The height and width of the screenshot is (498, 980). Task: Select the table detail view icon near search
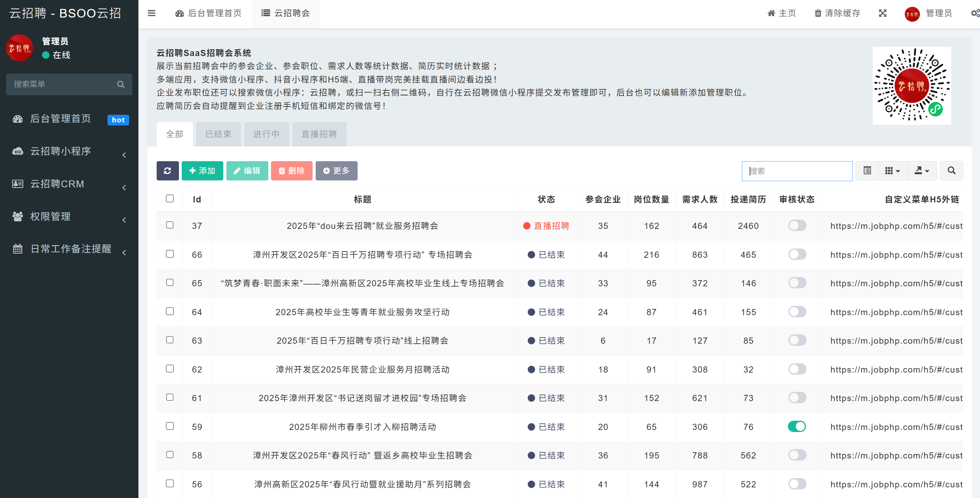[867, 170]
